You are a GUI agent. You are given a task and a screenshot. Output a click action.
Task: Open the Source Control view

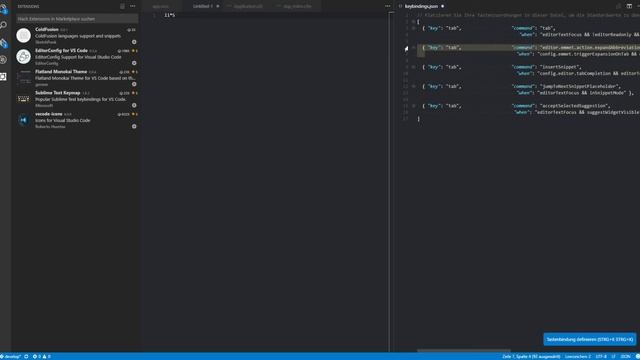pos(4,43)
